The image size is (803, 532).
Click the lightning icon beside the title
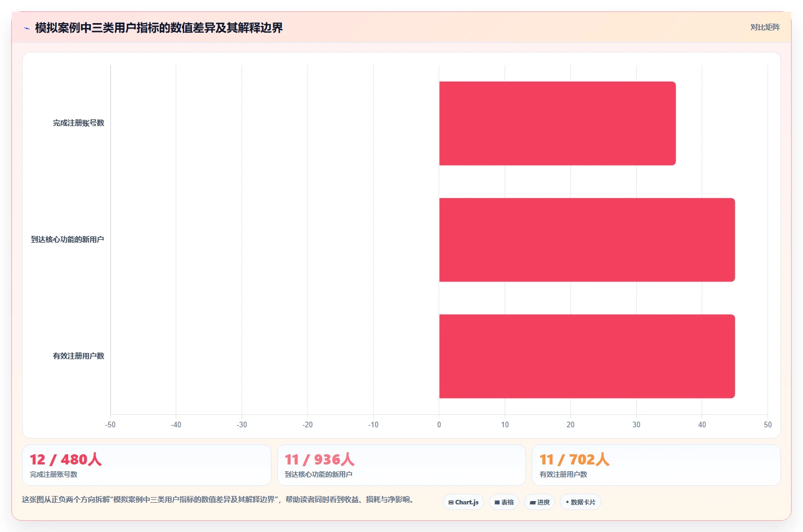click(26, 28)
